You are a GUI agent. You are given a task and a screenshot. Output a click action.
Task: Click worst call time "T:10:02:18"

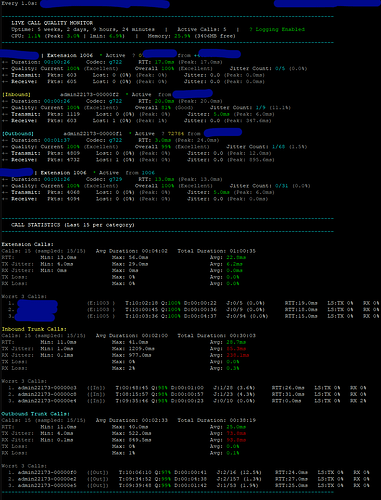click(x=142, y=303)
